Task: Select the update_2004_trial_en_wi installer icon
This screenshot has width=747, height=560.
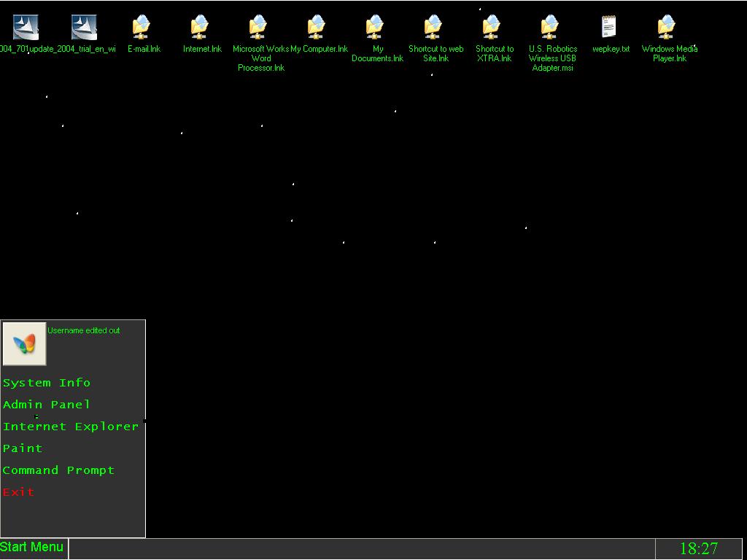Action: pyautogui.click(x=84, y=28)
